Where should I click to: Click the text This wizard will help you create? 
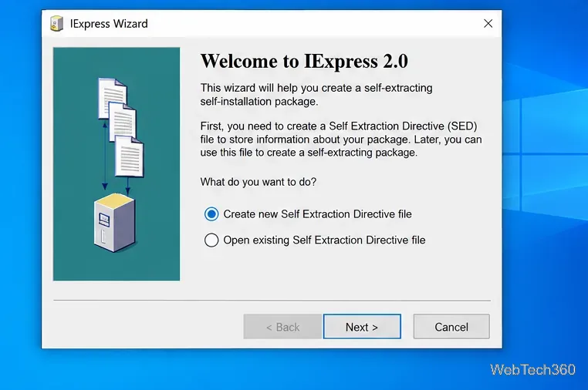[316, 94]
